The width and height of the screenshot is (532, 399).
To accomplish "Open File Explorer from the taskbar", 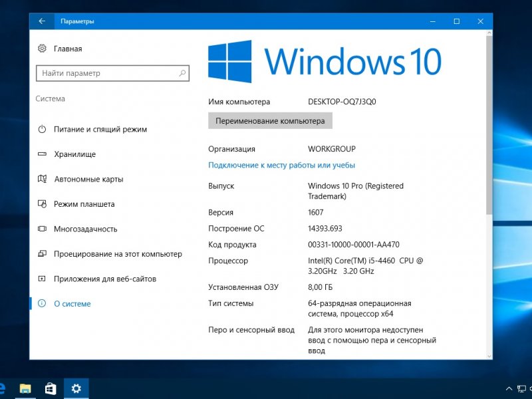I will click(x=25, y=388).
